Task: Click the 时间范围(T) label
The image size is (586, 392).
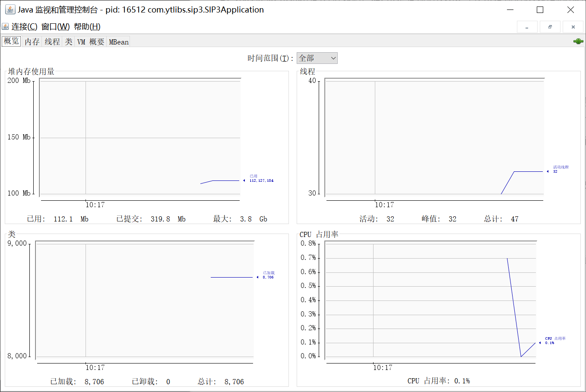Action: [x=270, y=58]
